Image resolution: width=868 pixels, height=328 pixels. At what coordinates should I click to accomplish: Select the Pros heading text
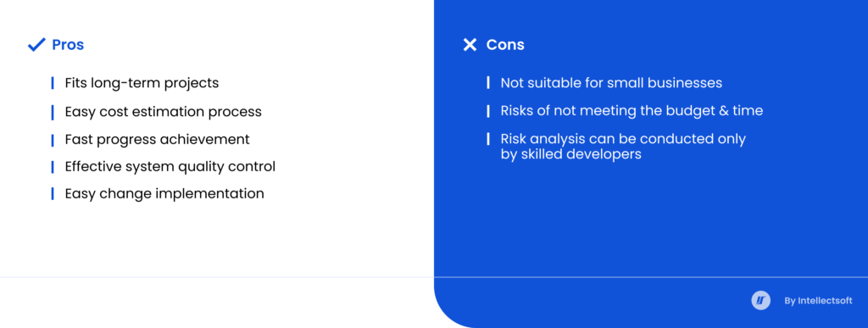tap(68, 45)
